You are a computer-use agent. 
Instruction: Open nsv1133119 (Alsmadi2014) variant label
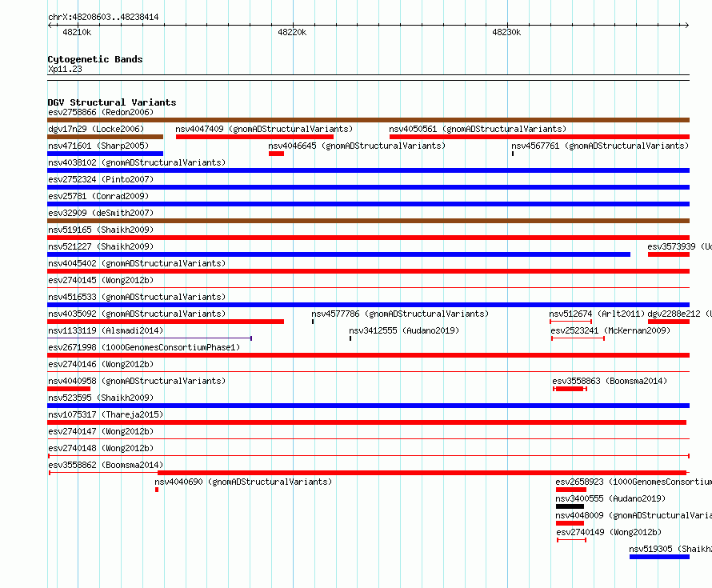(106, 330)
